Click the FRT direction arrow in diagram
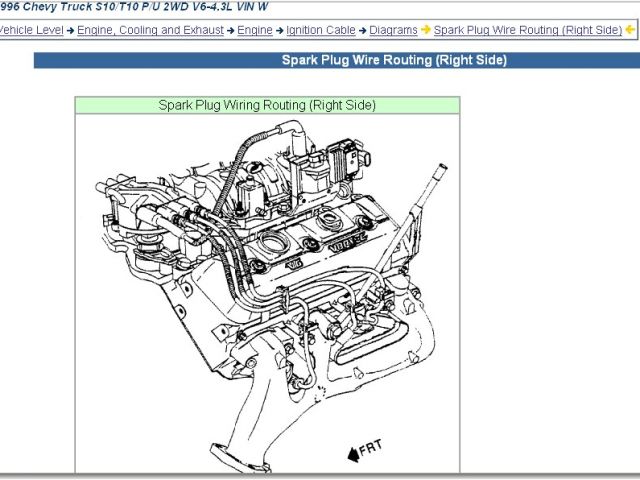Screen dimensions: 640x480 [353, 454]
